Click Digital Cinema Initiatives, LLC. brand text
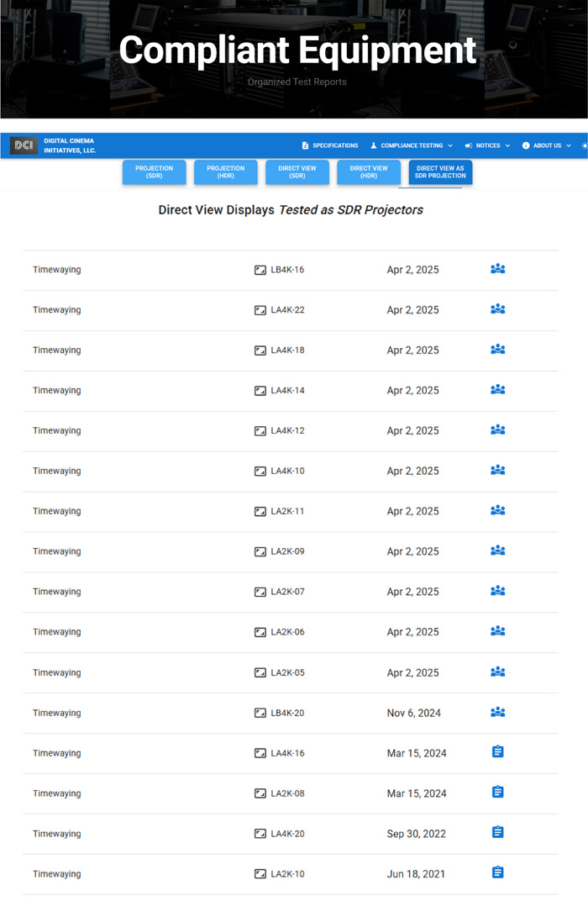The image size is (588, 901). tap(70, 145)
